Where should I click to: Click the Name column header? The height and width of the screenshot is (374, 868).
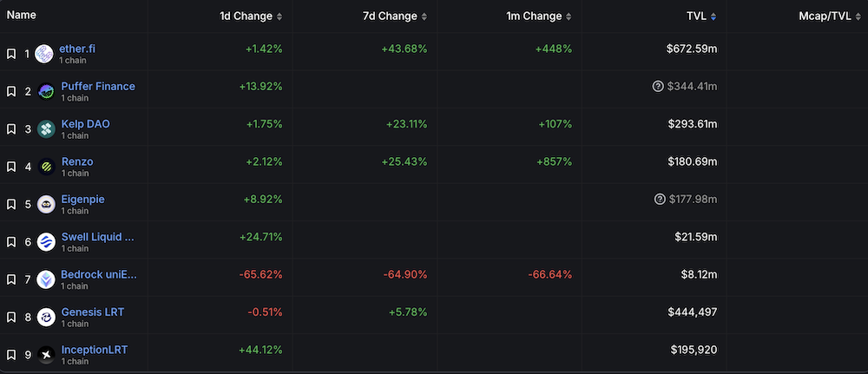coord(22,16)
